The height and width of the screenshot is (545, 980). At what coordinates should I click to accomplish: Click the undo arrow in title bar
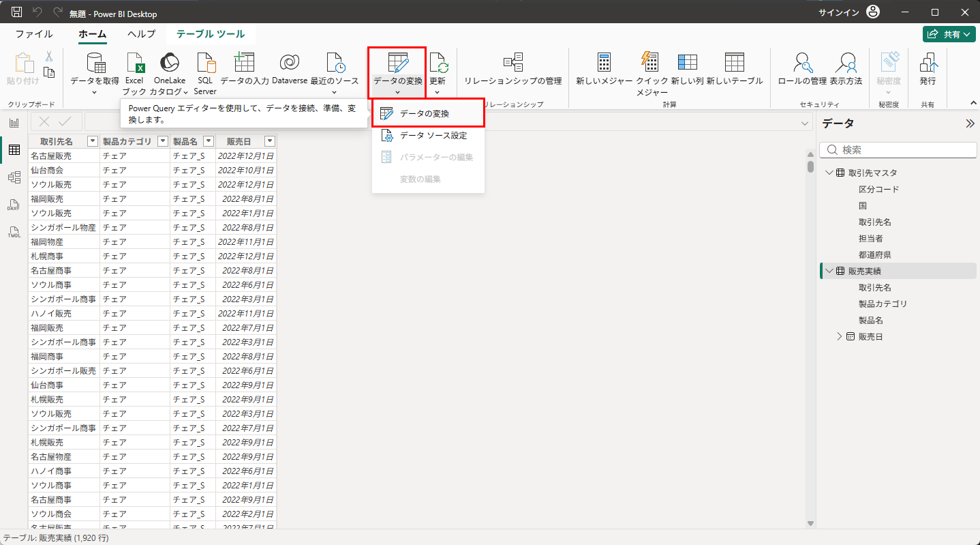pyautogui.click(x=38, y=12)
